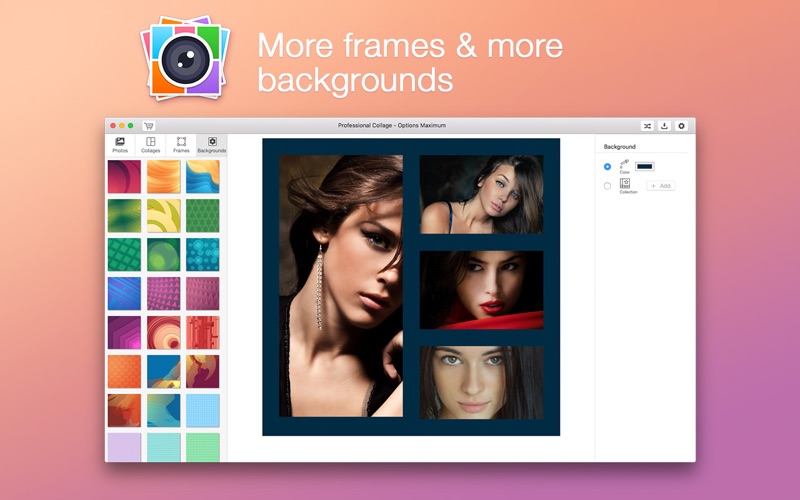800x500 pixels.
Task: Choose the maroon and gold shapes background
Action: tap(203, 371)
